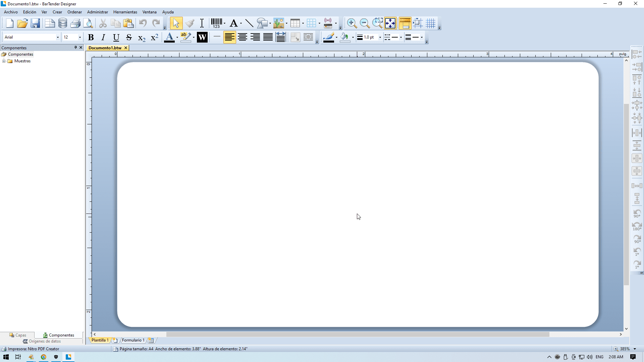
Task: Toggle the rulers display button
Action: 405,23
